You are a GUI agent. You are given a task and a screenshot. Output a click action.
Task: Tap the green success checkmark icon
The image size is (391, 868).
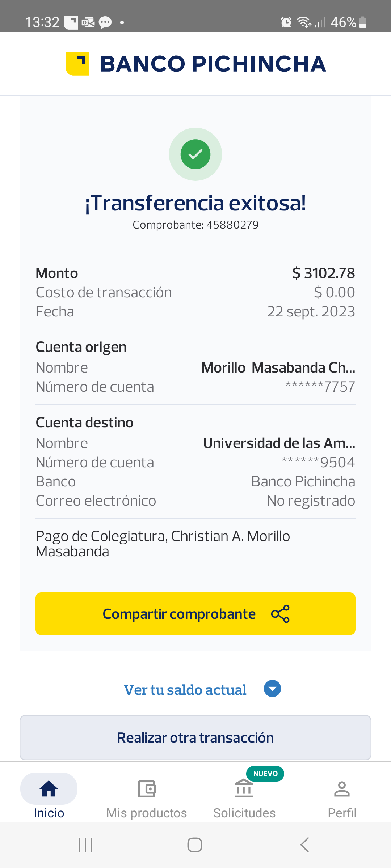click(195, 154)
